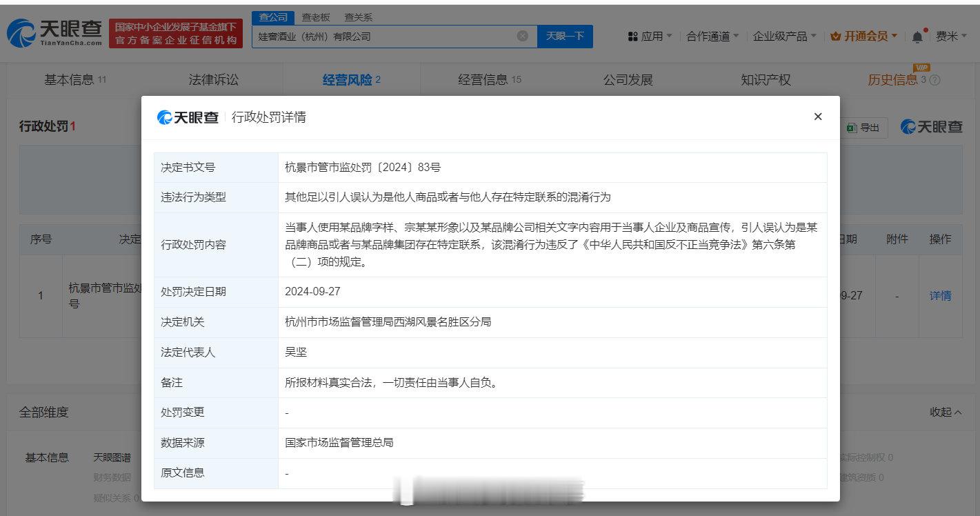Click the 序号 column header

click(x=41, y=239)
